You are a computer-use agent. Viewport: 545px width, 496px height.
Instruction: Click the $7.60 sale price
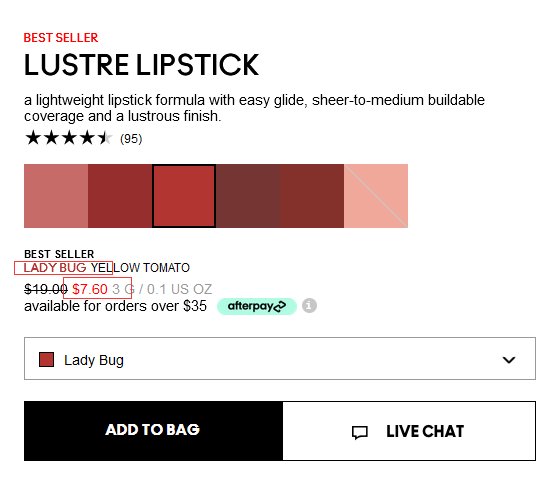pyautogui.click(x=90, y=289)
